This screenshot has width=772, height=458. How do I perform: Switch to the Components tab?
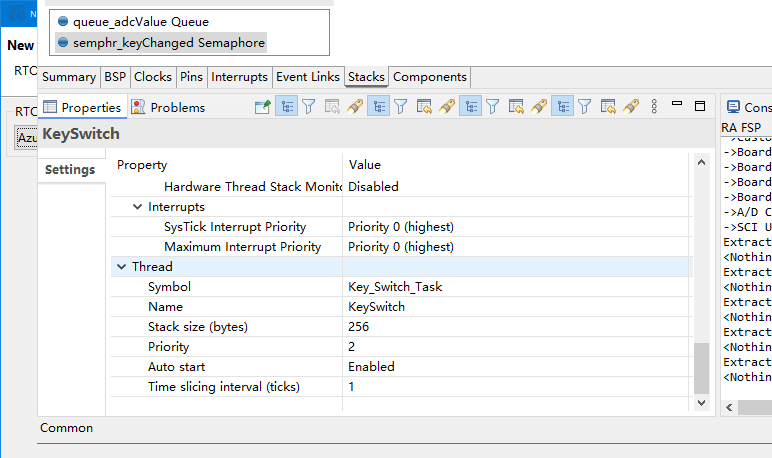coord(429,77)
